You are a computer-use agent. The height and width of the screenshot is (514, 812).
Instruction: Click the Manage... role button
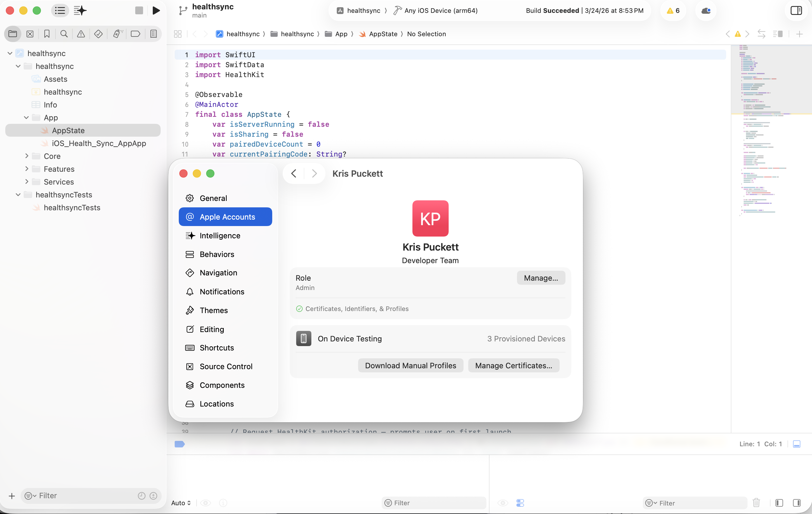[541, 278]
